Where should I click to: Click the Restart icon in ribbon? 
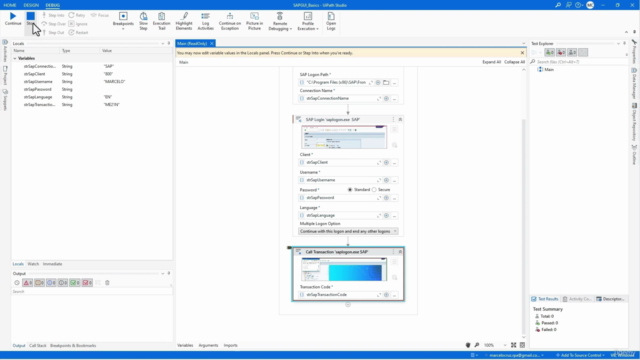tap(71, 32)
